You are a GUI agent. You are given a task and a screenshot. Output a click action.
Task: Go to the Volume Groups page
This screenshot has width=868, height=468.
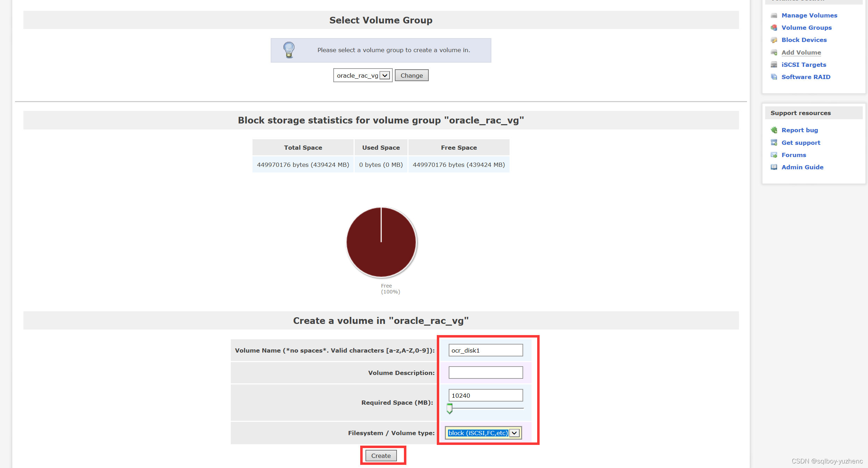coord(806,28)
